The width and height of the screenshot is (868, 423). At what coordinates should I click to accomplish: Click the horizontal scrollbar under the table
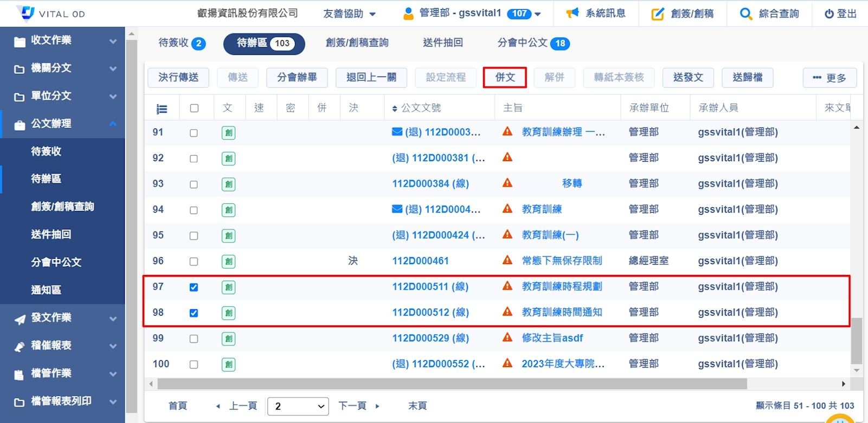(x=450, y=384)
